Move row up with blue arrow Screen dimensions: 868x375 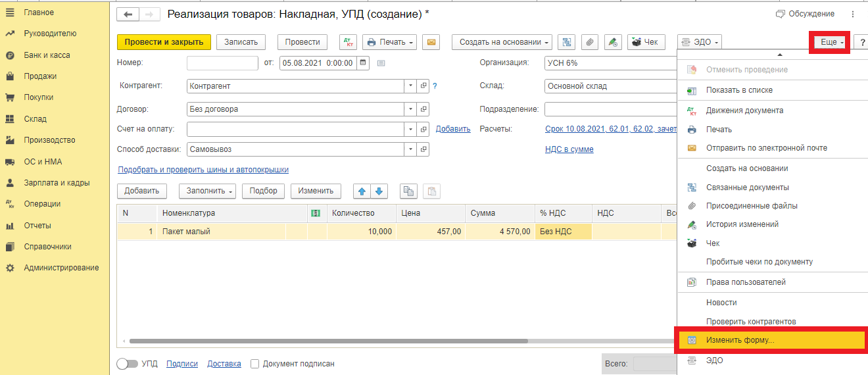coord(362,191)
